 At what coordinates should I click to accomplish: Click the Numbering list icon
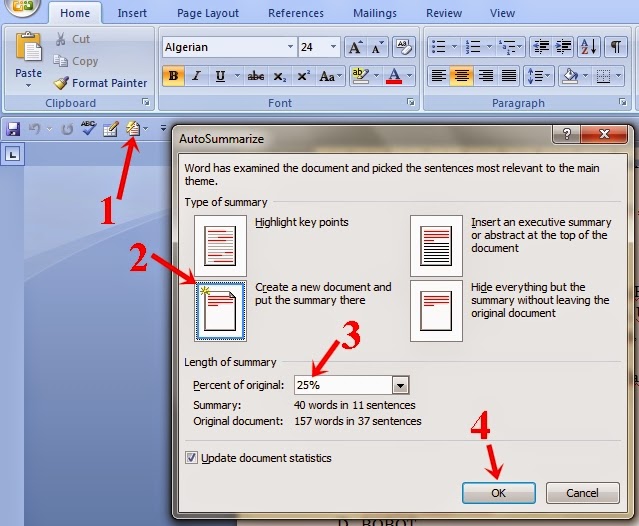473,46
